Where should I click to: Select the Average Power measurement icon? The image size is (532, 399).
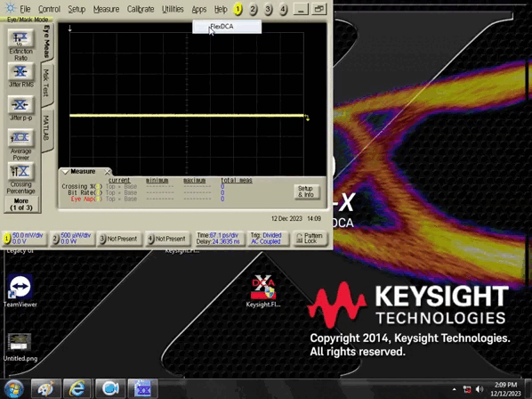(x=20, y=138)
